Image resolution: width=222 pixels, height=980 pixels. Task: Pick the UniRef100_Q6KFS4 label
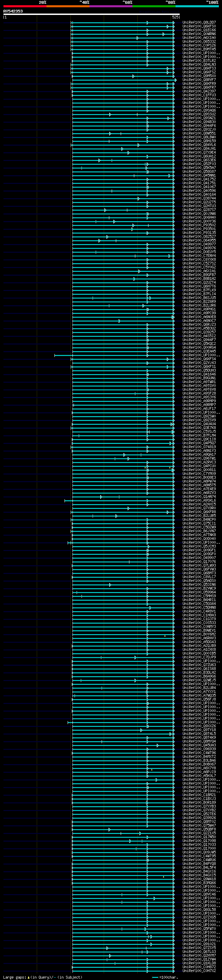pyautogui.click(x=199, y=359)
